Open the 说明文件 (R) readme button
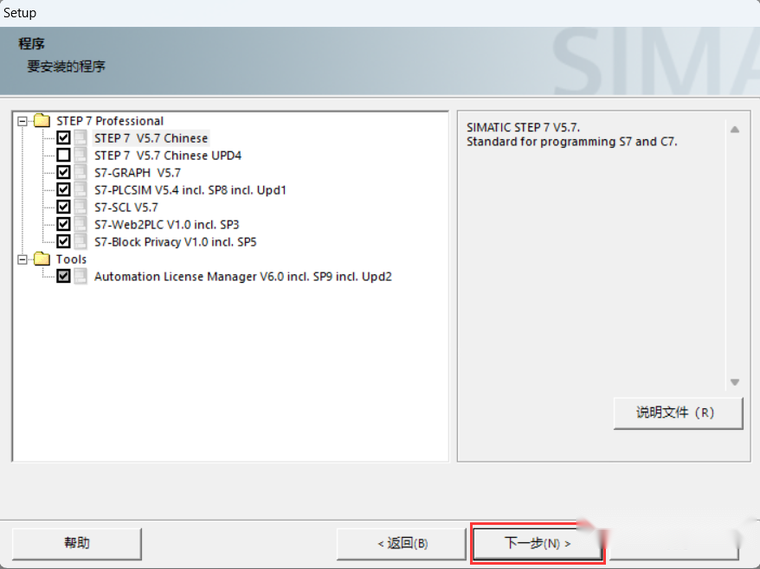Image resolution: width=760 pixels, height=569 pixels. click(x=678, y=413)
